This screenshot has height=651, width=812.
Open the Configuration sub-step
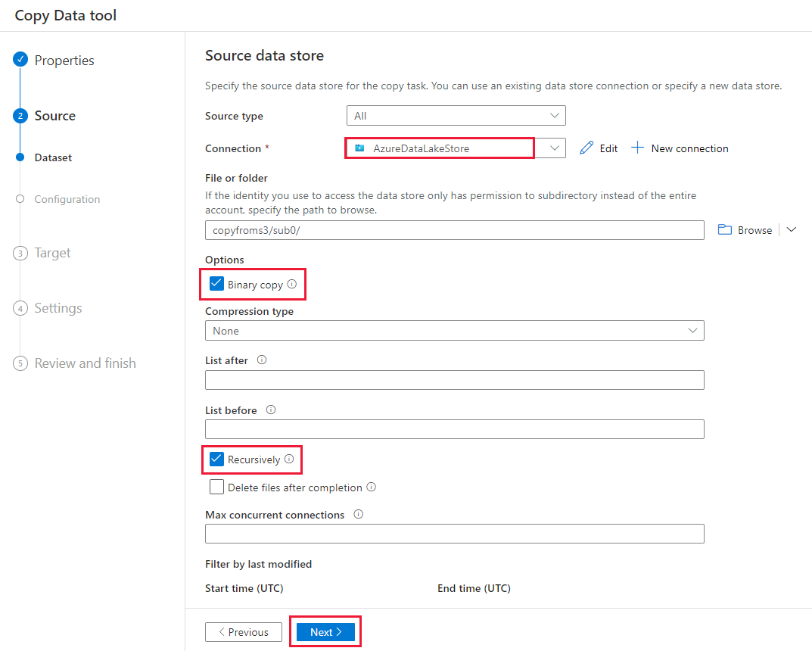point(67,199)
